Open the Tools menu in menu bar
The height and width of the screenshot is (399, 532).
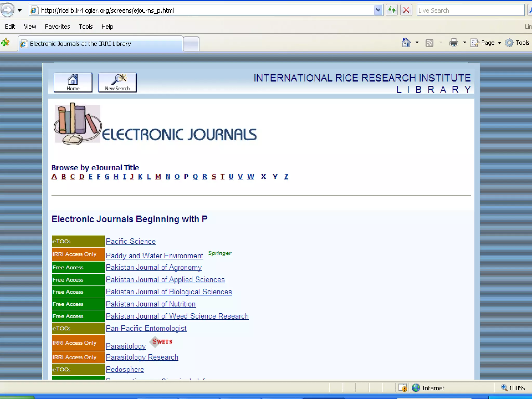coord(86,26)
